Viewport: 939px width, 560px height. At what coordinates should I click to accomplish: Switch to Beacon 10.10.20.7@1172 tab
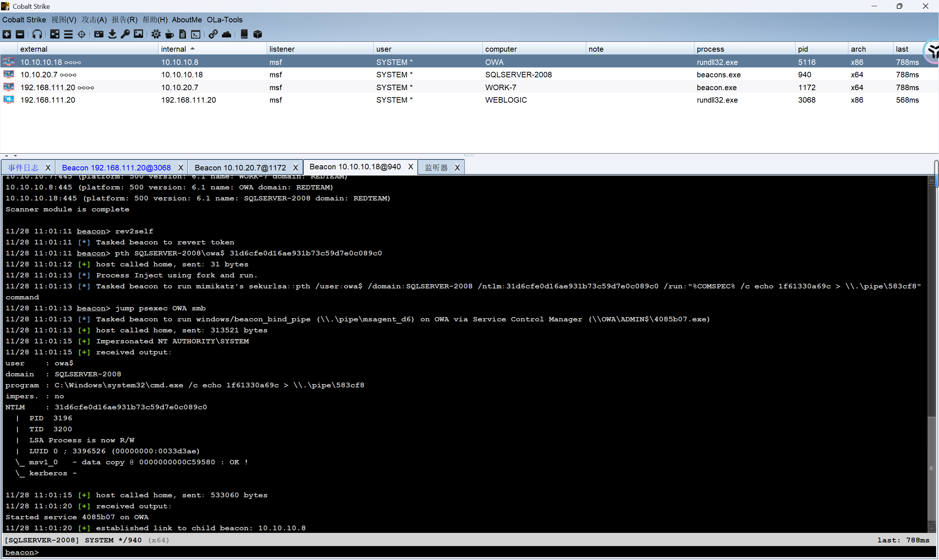[x=240, y=167]
